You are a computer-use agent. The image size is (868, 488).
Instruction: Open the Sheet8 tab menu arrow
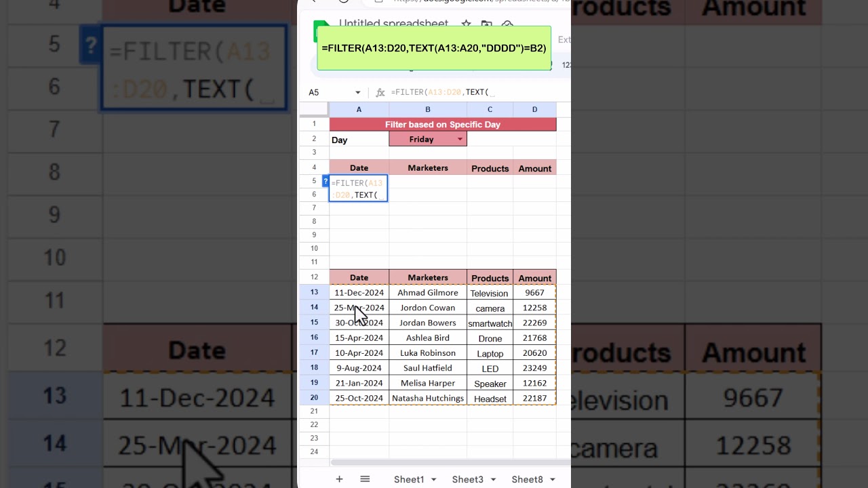(553, 479)
